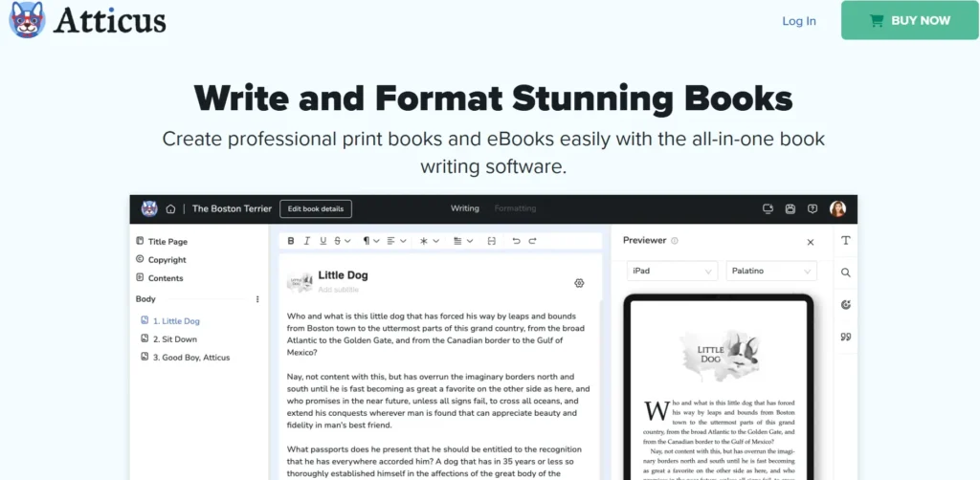Toggle bold formatting in the editor toolbar
The width and height of the screenshot is (980, 480).
click(291, 241)
